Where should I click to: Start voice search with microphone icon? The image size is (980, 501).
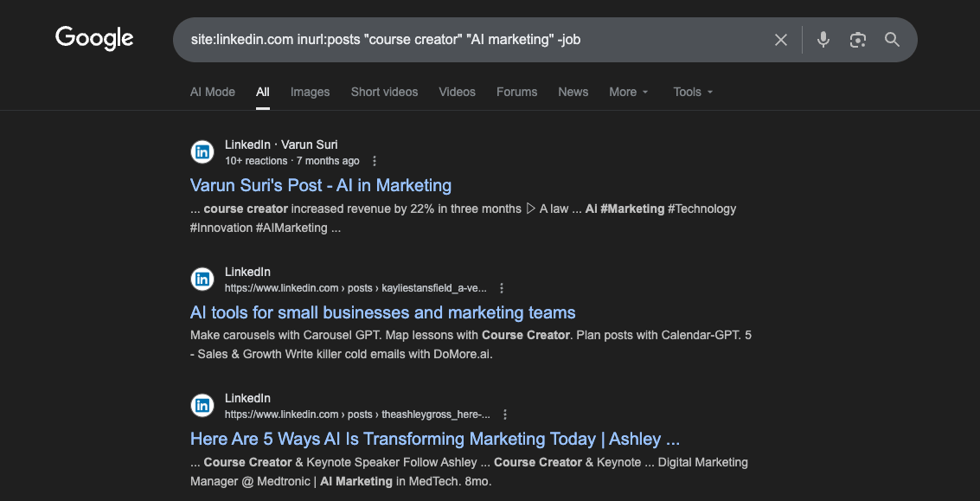[x=823, y=40]
